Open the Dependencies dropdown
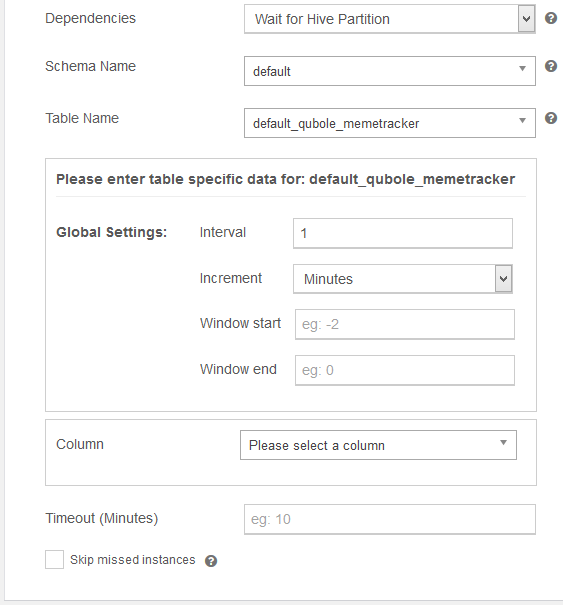This screenshot has height=613, width=563. [390, 19]
